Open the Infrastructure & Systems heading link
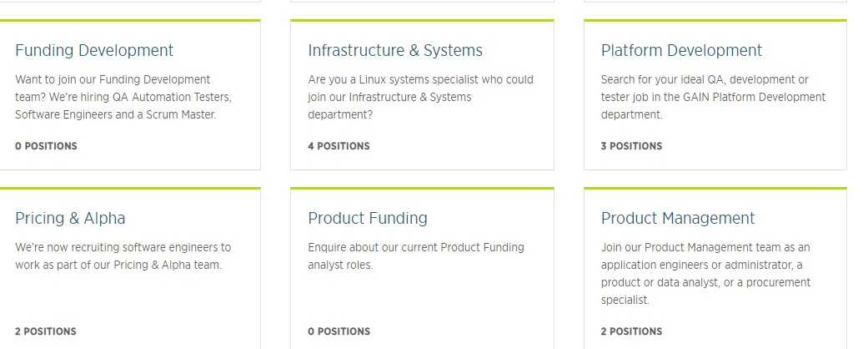Image resolution: width=868 pixels, height=349 pixels. click(x=395, y=50)
